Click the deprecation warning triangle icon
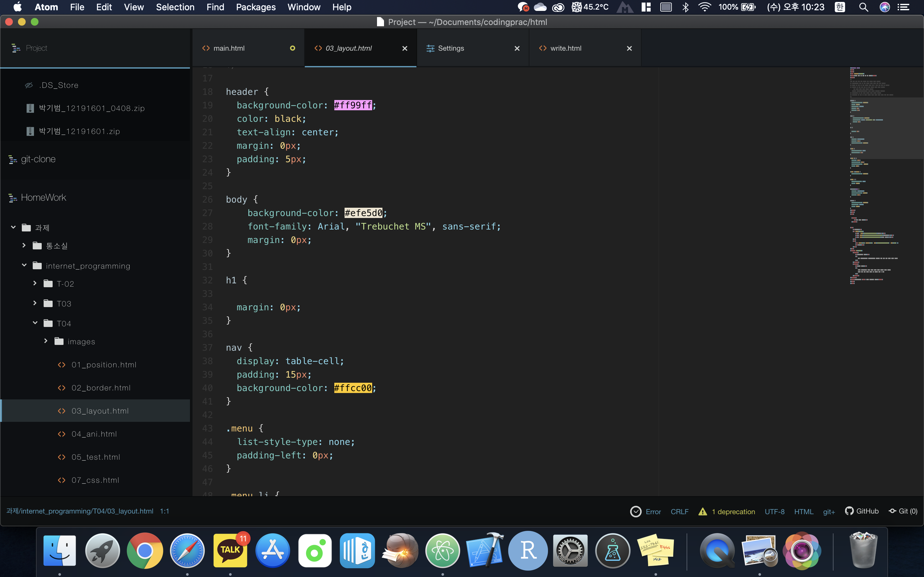 coord(703,511)
